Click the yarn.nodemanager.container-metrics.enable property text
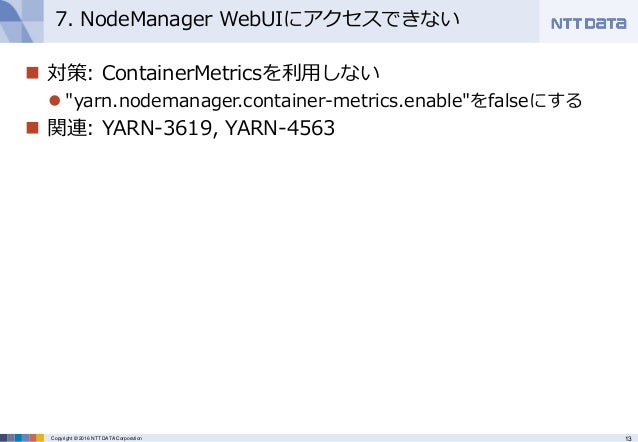Screen dimensions: 638x442 268,101
